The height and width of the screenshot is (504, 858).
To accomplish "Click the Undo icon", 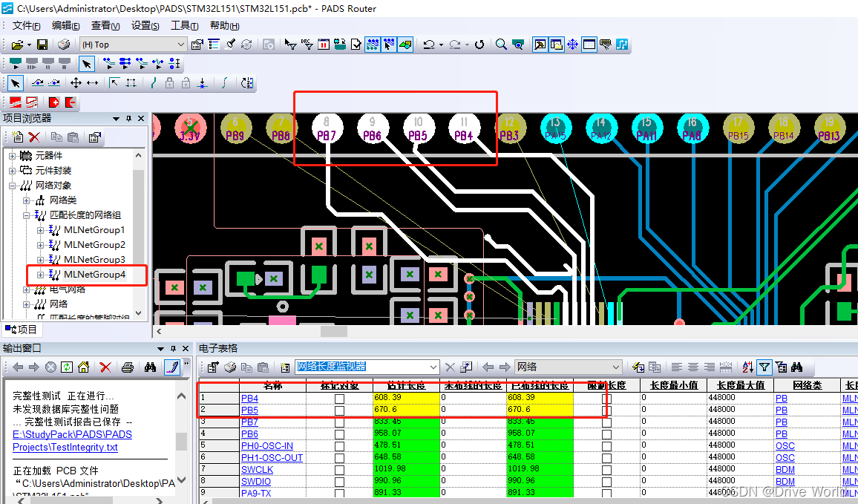I will pos(430,45).
